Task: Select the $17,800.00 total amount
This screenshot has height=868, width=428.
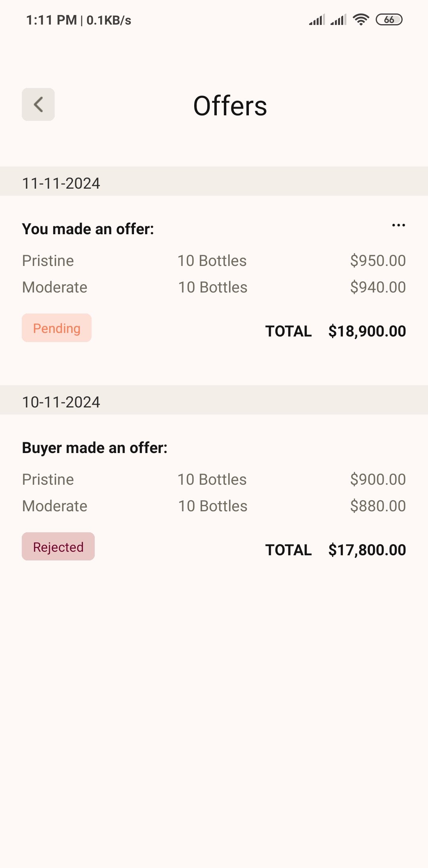Action: coord(367,550)
